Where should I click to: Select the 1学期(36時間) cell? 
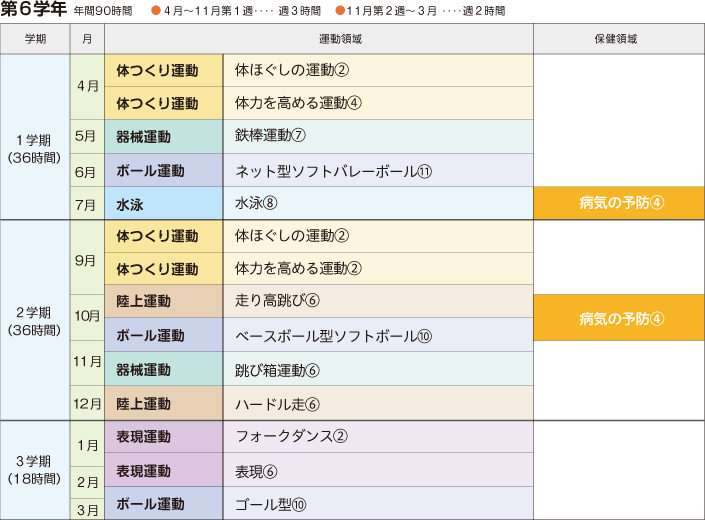[x=35, y=137]
